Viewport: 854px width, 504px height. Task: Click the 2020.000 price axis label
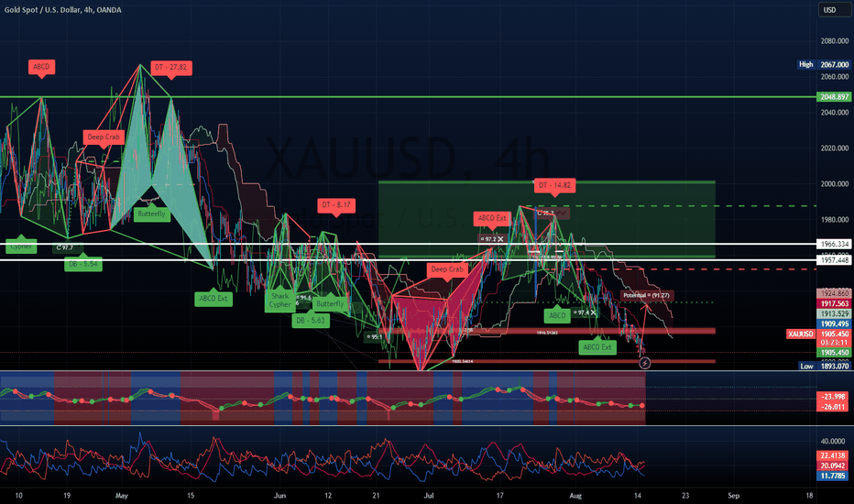(x=835, y=148)
